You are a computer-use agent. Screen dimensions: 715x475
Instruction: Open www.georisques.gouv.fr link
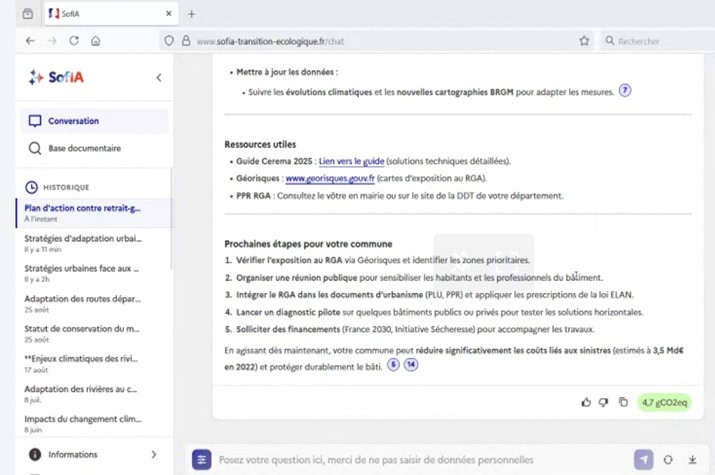(x=330, y=178)
